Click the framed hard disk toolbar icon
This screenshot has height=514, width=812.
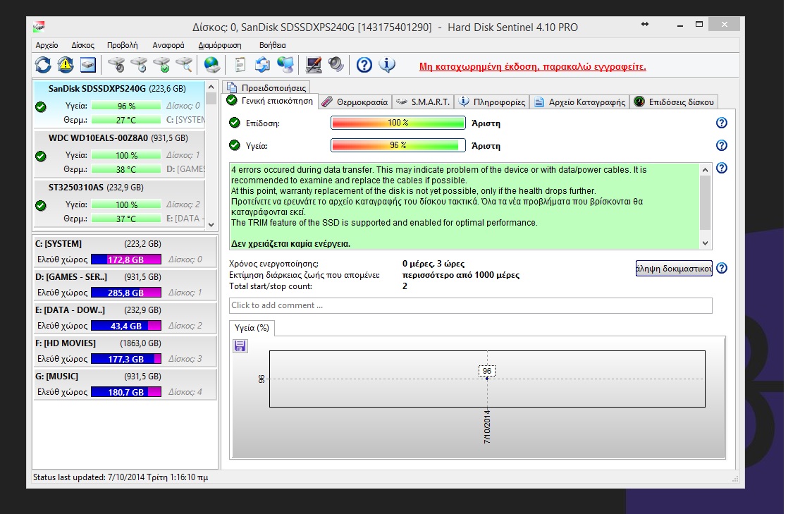(88, 65)
